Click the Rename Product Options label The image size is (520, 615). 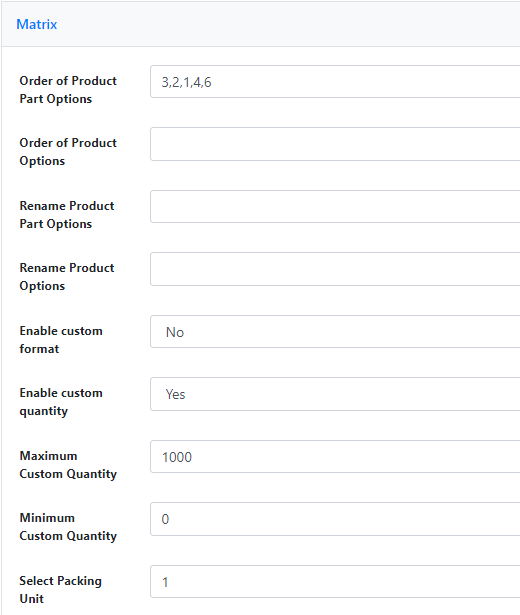(67, 277)
